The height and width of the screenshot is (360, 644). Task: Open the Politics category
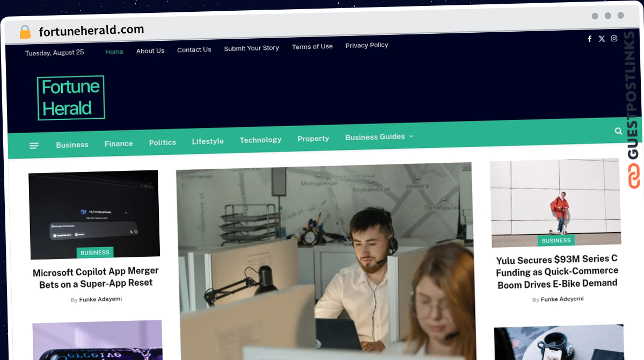pyautogui.click(x=163, y=142)
